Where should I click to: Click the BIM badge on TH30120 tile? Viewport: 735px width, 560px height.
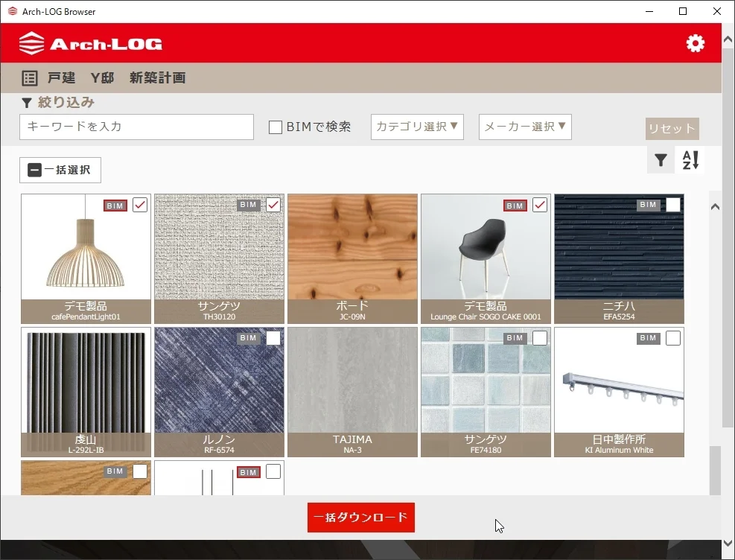(249, 205)
